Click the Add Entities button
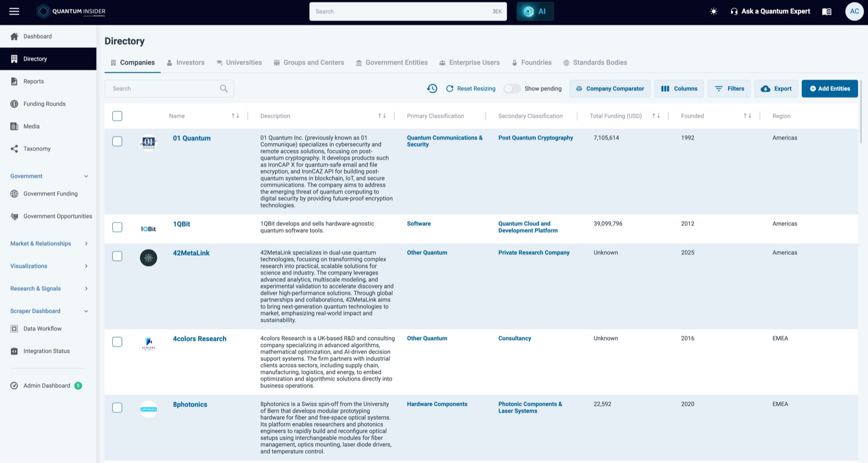This screenshot has width=868, height=463. (829, 88)
